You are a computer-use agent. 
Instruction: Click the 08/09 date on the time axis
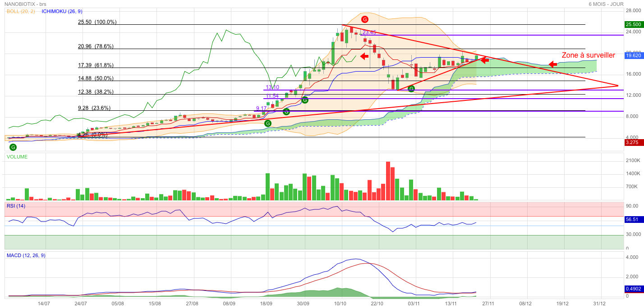(229, 303)
